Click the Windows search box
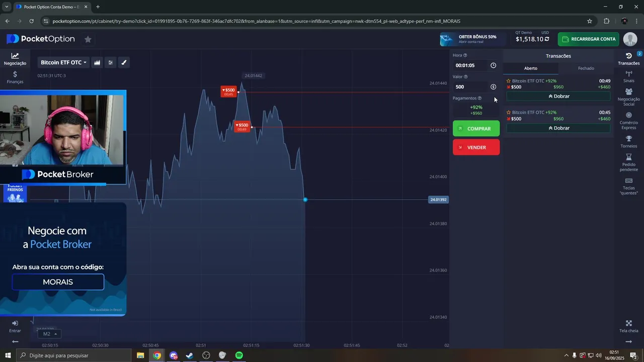This screenshot has width=644, height=362. coord(74,355)
